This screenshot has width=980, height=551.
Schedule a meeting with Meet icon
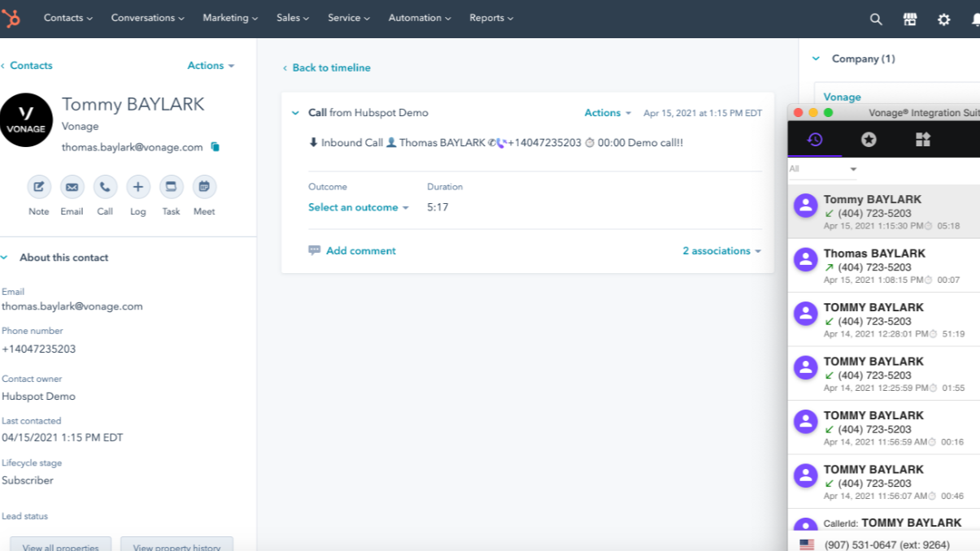click(204, 187)
